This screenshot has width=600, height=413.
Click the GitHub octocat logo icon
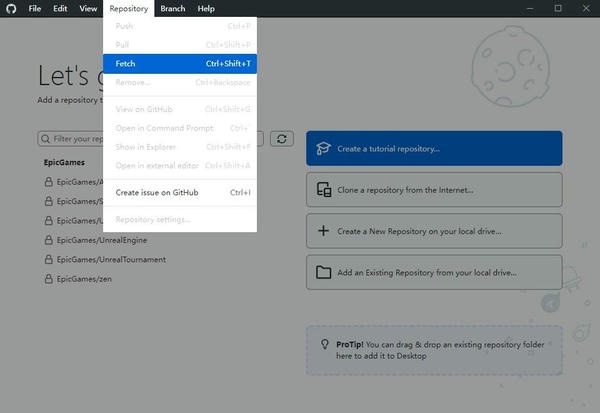[x=11, y=8]
